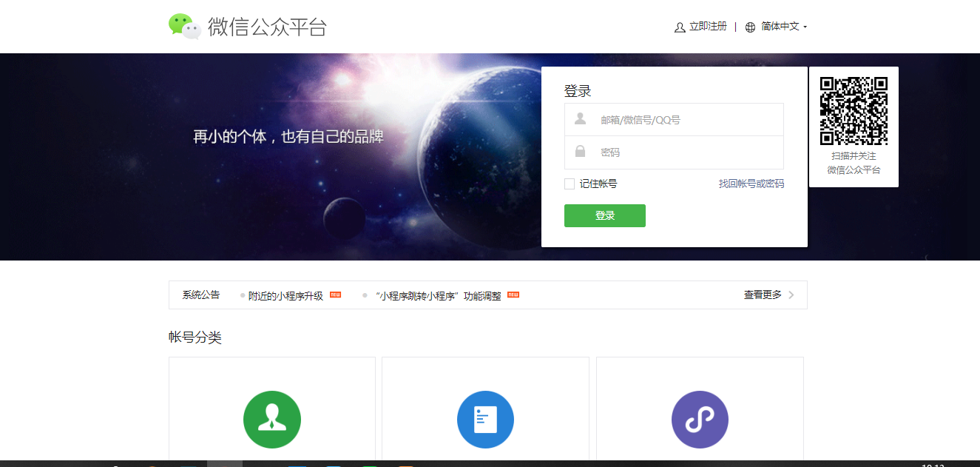This screenshot has height=467, width=980.
Task: Toggle the 记住帐号 checkbox
Action: (570, 184)
